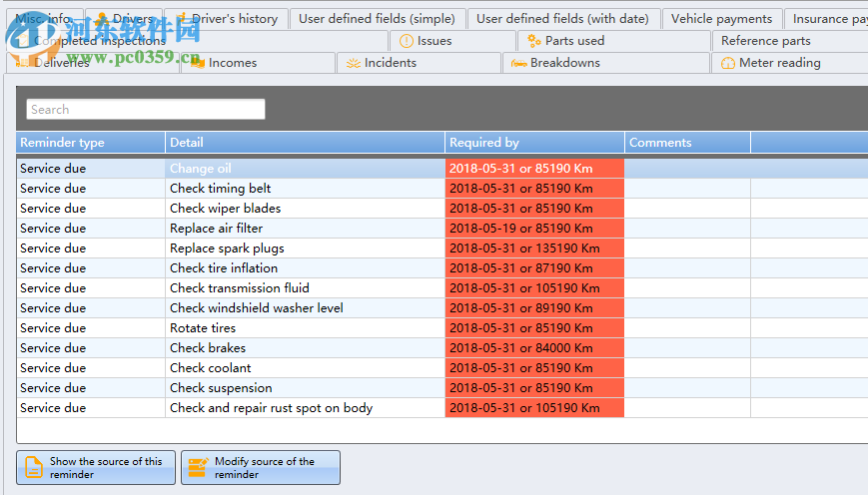Select the Replace air filter row

442,228
